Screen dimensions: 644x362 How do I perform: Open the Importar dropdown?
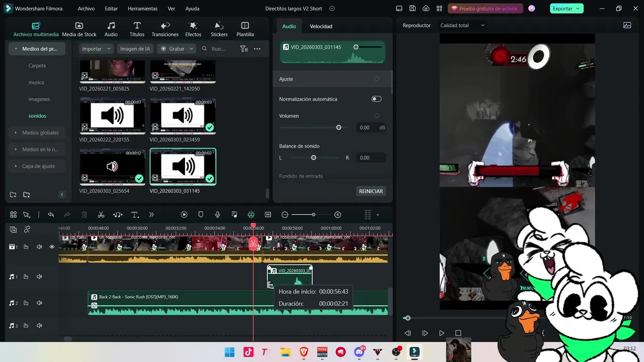coord(96,49)
